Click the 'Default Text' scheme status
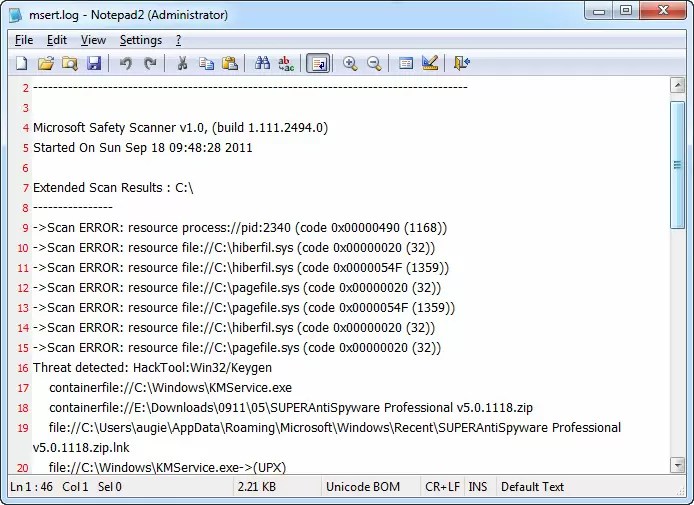The width and height of the screenshot is (694, 505). click(x=532, y=487)
